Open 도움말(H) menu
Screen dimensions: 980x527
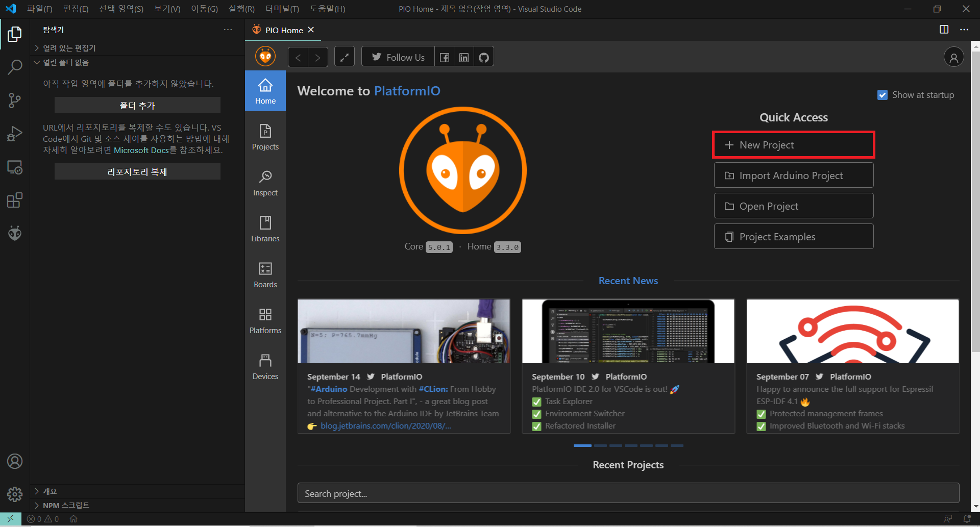[327, 9]
